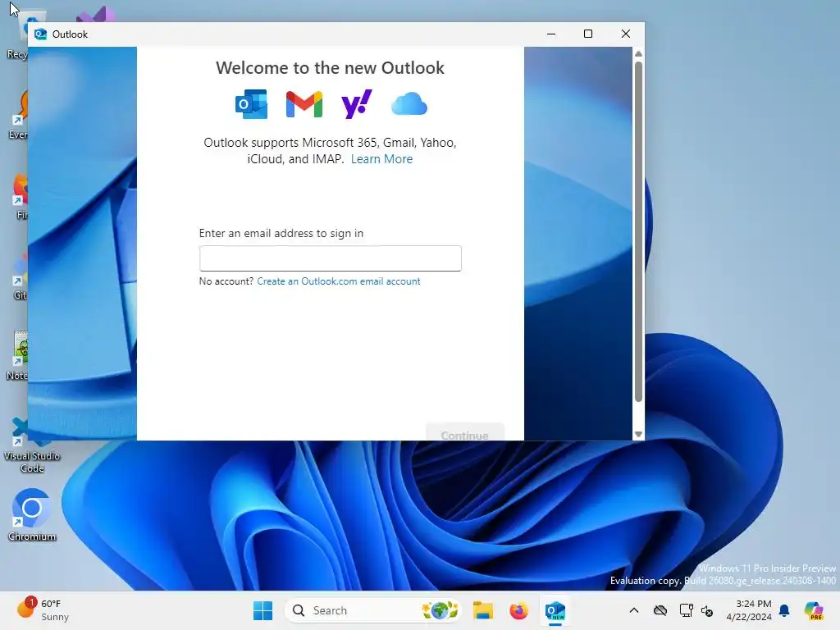The height and width of the screenshot is (630, 840).
Task: Launch Firefox from the taskbar
Action: (518, 610)
